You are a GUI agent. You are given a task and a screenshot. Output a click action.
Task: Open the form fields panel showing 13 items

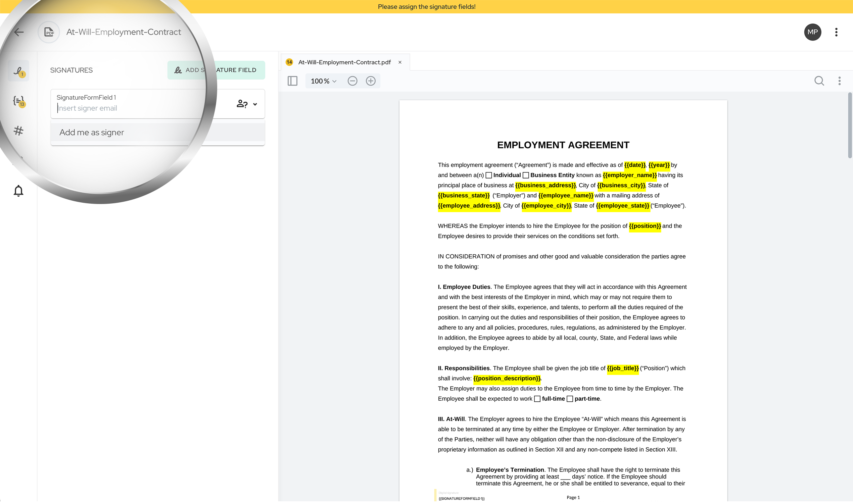(x=18, y=101)
